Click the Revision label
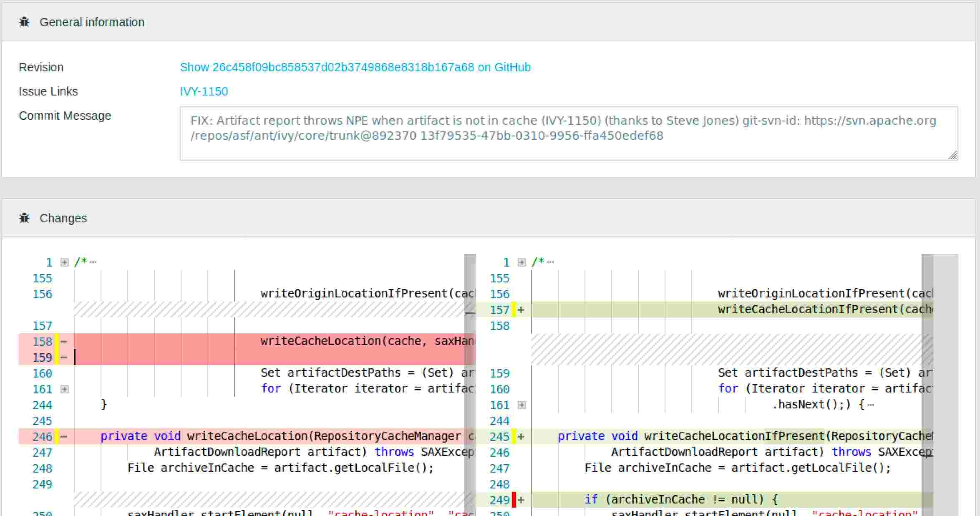980x516 pixels. (41, 67)
